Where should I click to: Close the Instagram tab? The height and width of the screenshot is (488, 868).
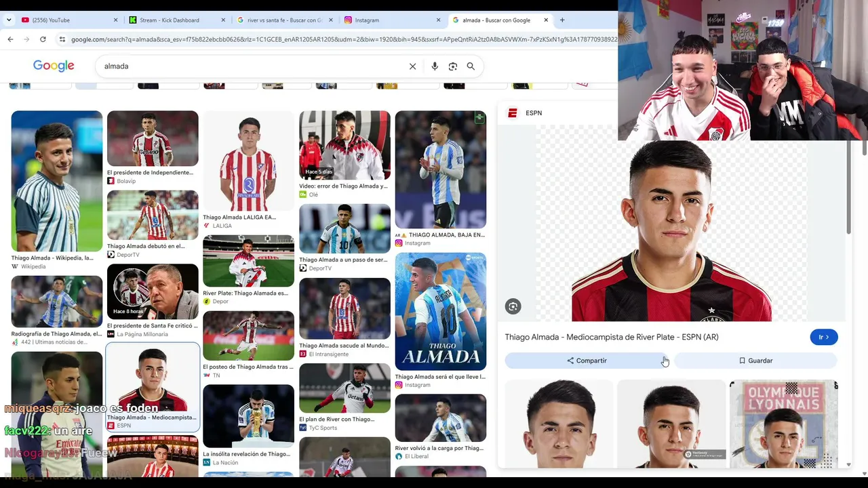point(438,20)
